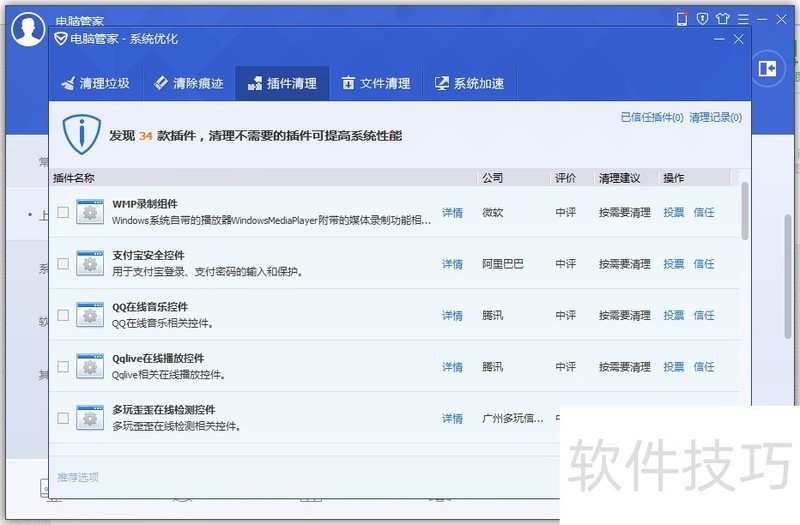Tick the WMP录制组件 checkbox
This screenshot has width=800, height=525.
pos(63,212)
